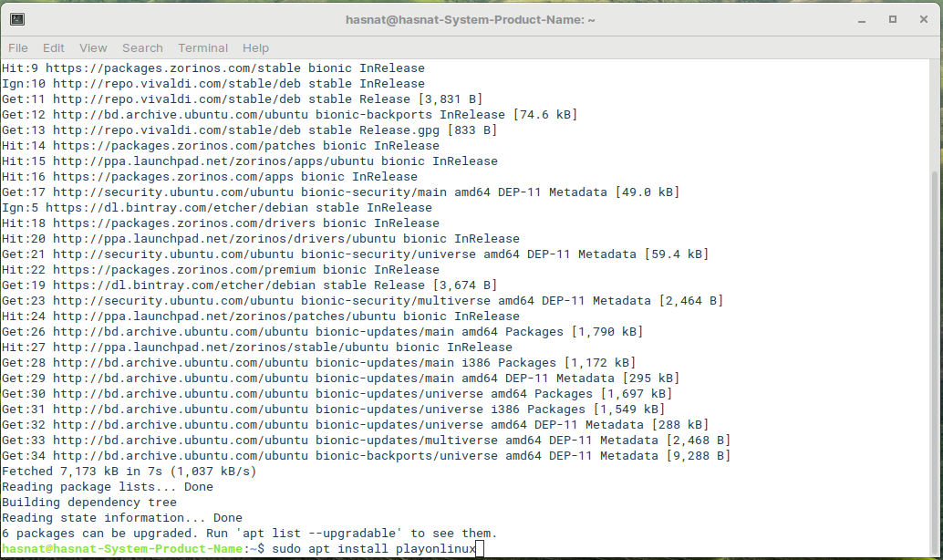Screen dimensions: 943x560
Task: Click 'Reading state information... Done' line
Action: point(122,518)
